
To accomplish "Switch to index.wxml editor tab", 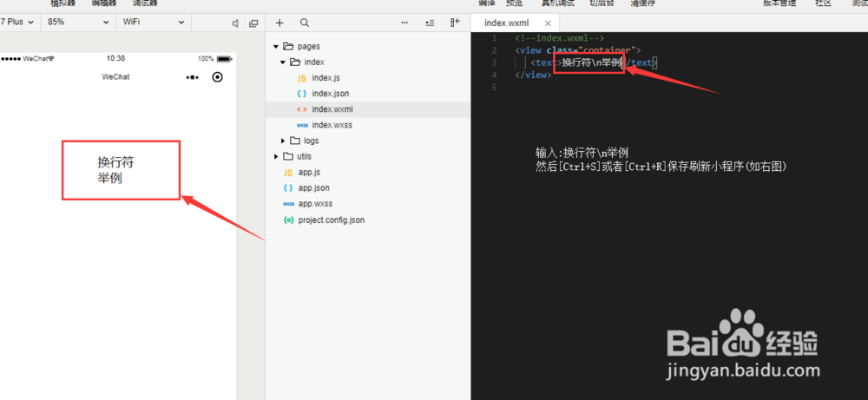I will [507, 23].
